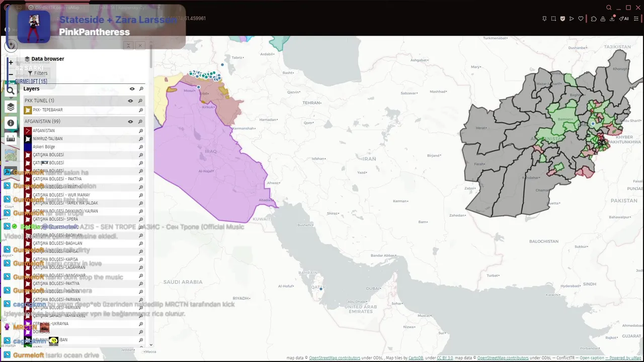
Task: Click the panel scrollbar down arrow
Action: (151, 345)
